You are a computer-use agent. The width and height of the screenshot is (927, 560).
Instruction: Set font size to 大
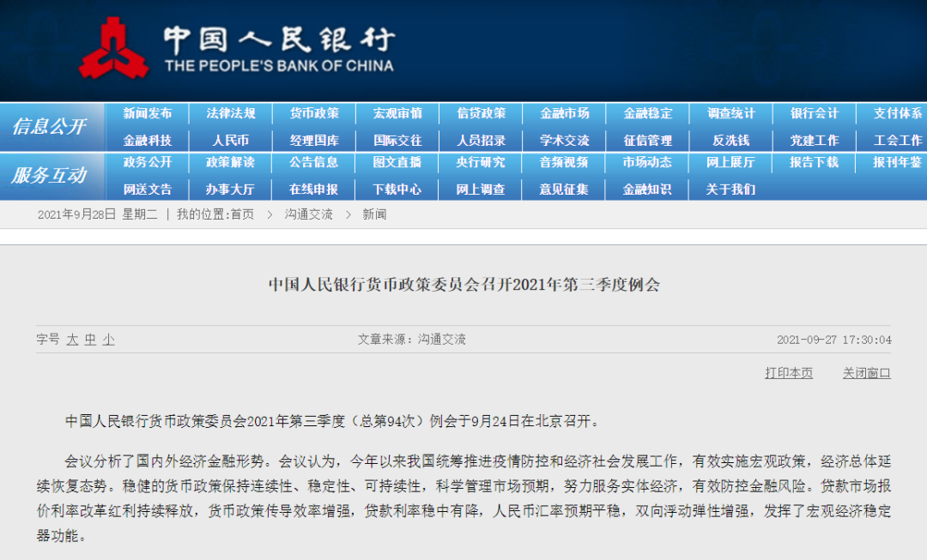click(x=72, y=340)
